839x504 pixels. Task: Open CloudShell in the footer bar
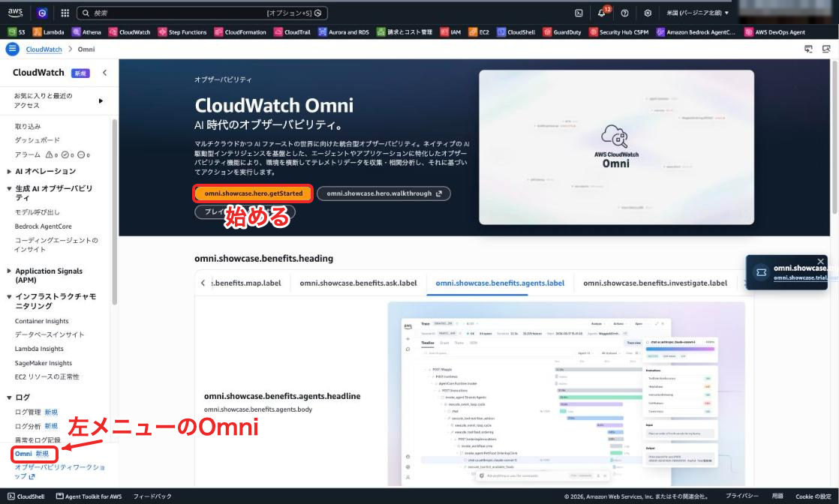(x=26, y=496)
